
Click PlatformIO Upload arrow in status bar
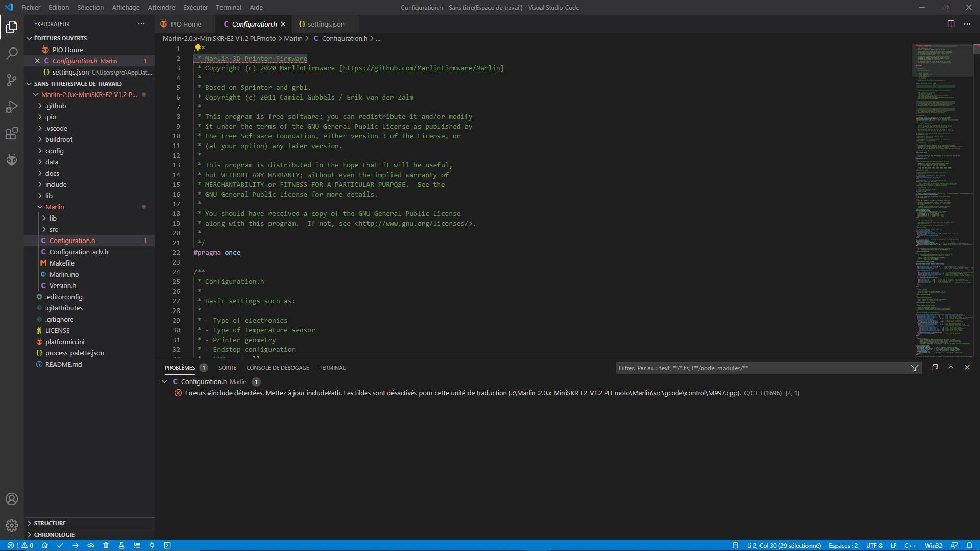click(76, 545)
